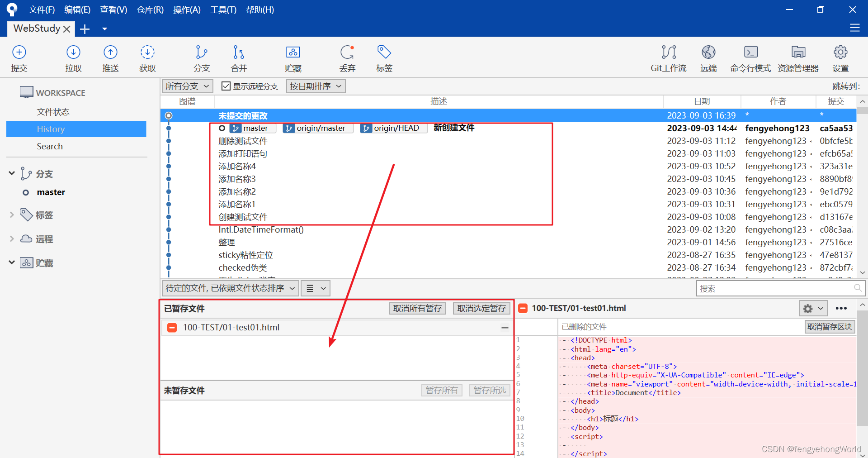Click the deleted-file status icon beside 01-test01.html
Image resolution: width=868 pixels, height=458 pixels.
[523, 308]
